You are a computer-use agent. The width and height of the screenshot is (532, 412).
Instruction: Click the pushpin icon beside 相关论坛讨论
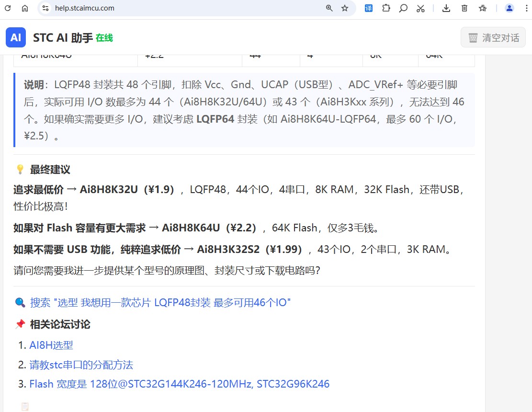coord(21,324)
